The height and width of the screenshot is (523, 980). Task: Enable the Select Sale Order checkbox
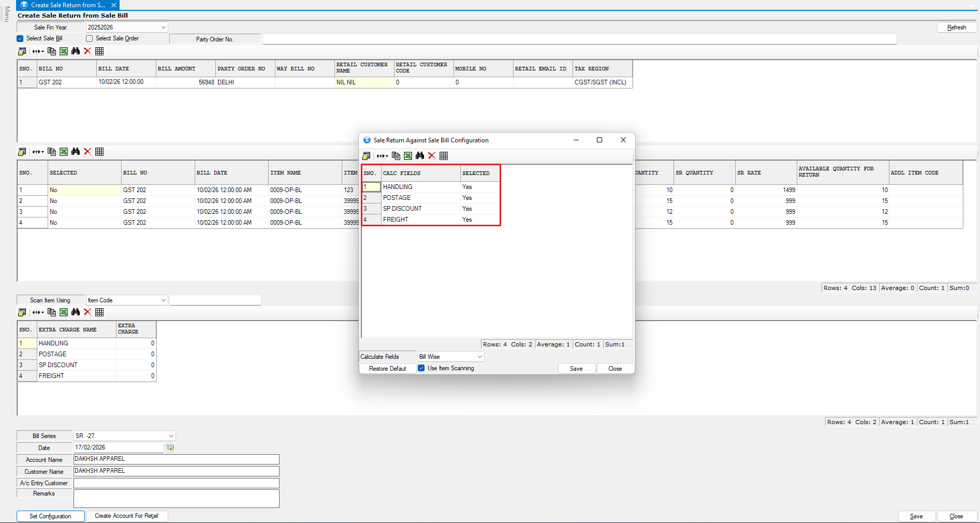[x=90, y=38]
